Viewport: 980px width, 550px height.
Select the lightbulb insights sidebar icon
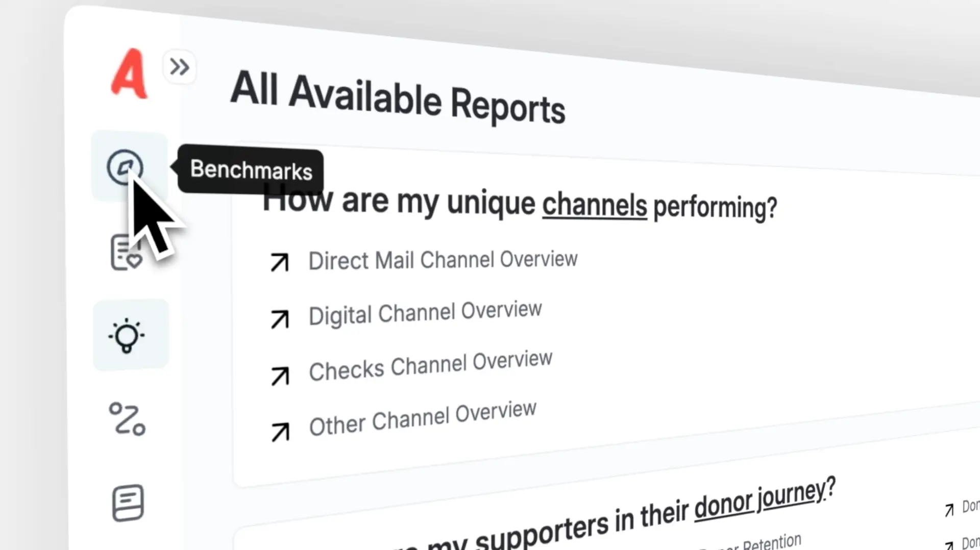coord(131,335)
